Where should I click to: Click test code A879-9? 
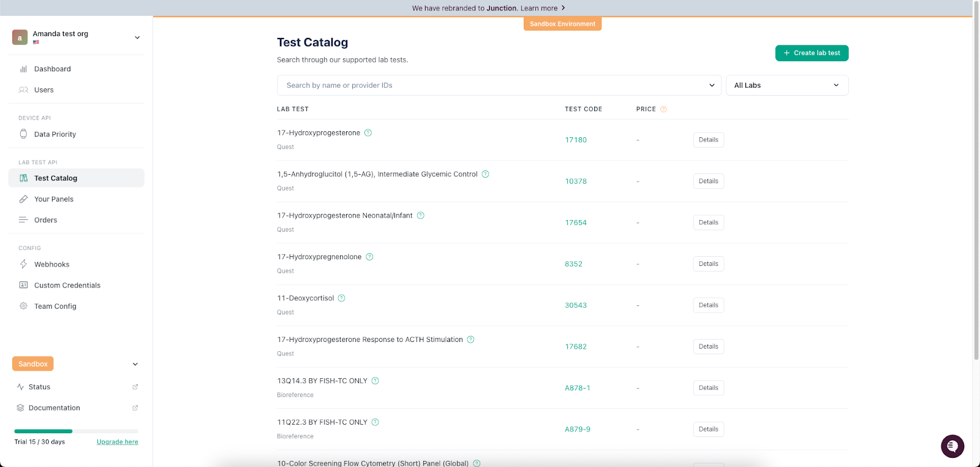click(578, 430)
